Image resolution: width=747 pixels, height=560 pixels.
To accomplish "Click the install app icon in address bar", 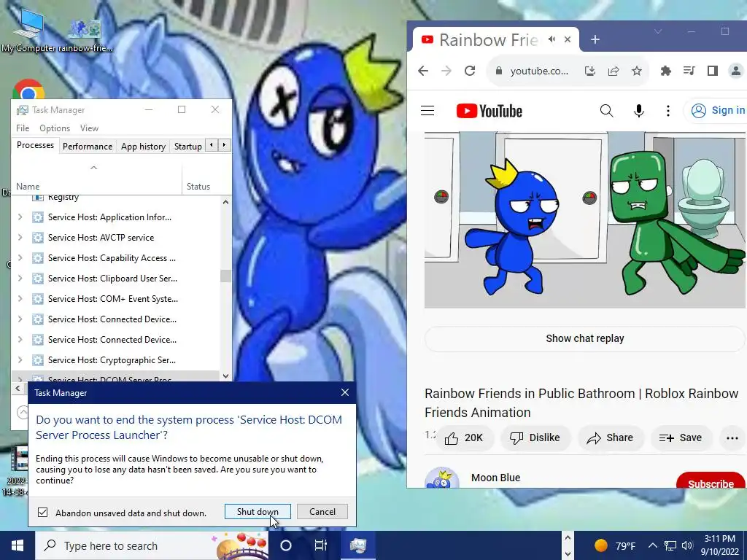I will pos(589,71).
